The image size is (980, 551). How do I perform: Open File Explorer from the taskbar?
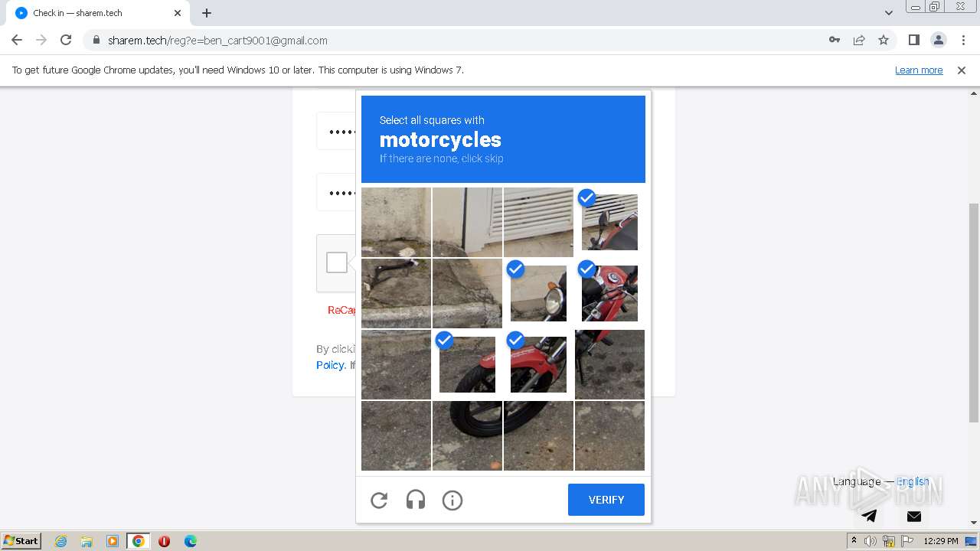(x=87, y=541)
